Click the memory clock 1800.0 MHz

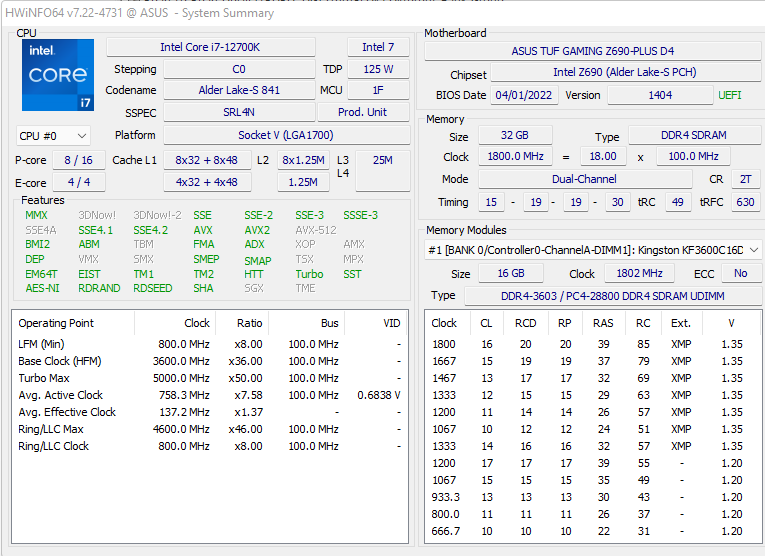pos(515,156)
